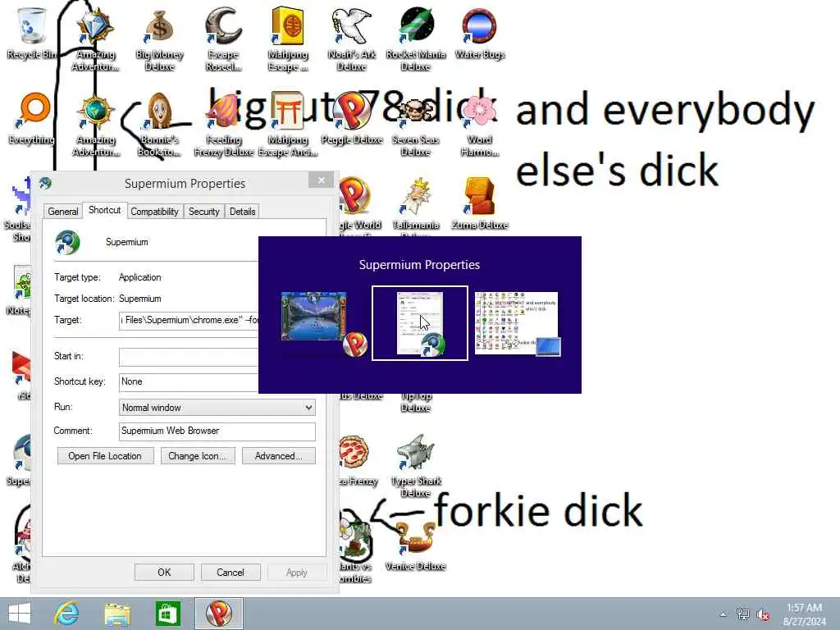Open Mahjong Escape Ancient shortcut
840x630 pixels.
pos(288,125)
